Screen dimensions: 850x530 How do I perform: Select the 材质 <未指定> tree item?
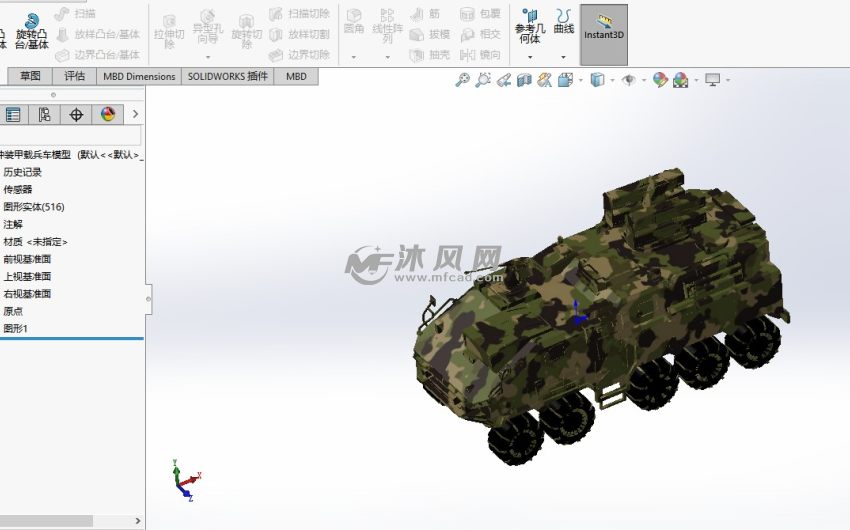(x=35, y=242)
